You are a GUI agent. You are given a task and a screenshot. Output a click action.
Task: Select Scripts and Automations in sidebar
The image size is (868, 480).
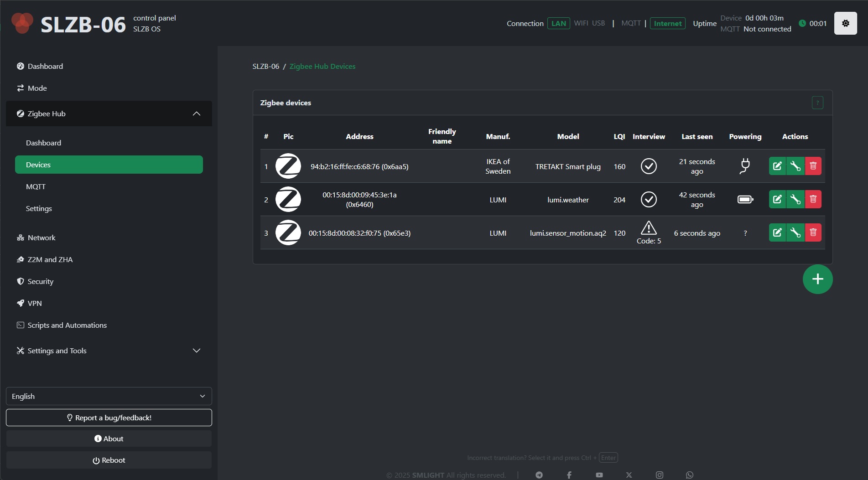pos(67,325)
